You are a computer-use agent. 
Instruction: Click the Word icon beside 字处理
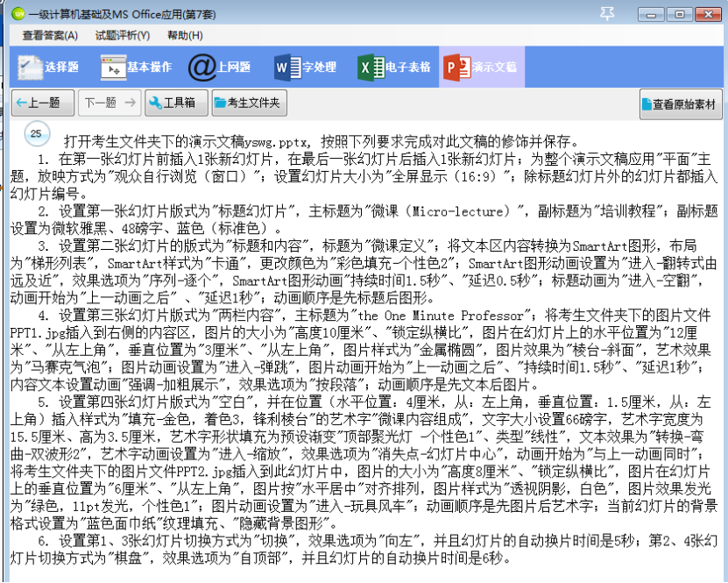pyautogui.click(x=287, y=68)
